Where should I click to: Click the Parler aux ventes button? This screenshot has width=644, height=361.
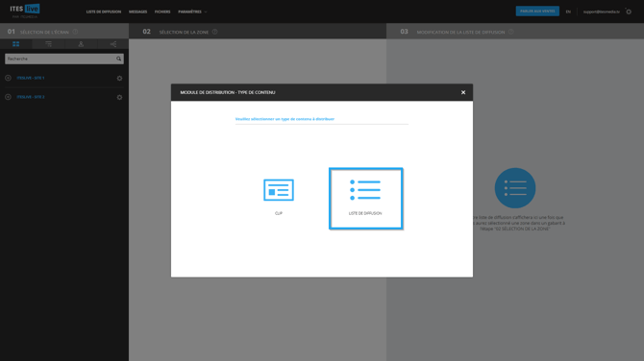[537, 12]
